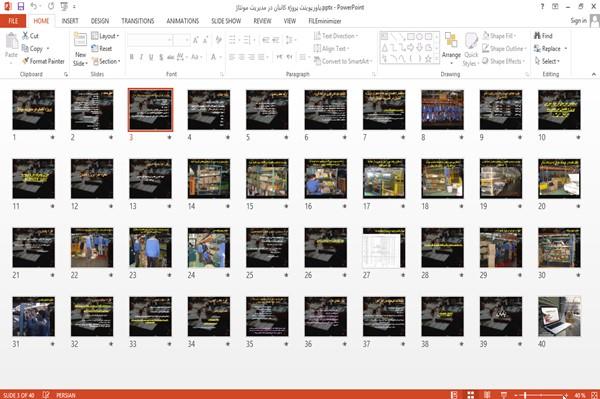Click the Copy icon
600x399 pixels.
pyautogui.click(x=25, y=48)
